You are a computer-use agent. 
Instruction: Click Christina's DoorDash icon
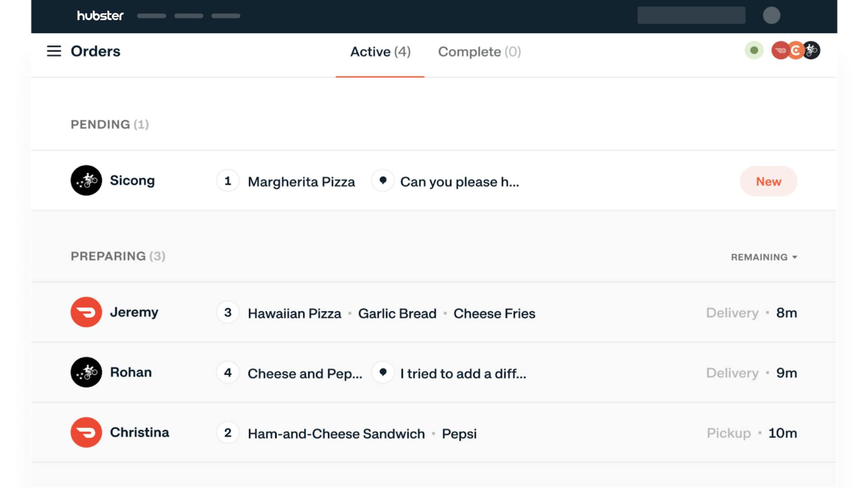click(86, 432)
